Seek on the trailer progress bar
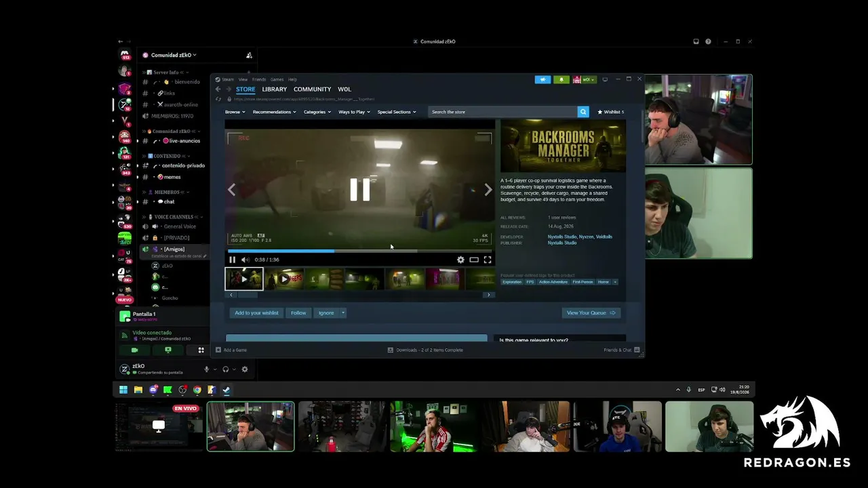The height and width of the screenshot is (488, 868). point(359,251)
